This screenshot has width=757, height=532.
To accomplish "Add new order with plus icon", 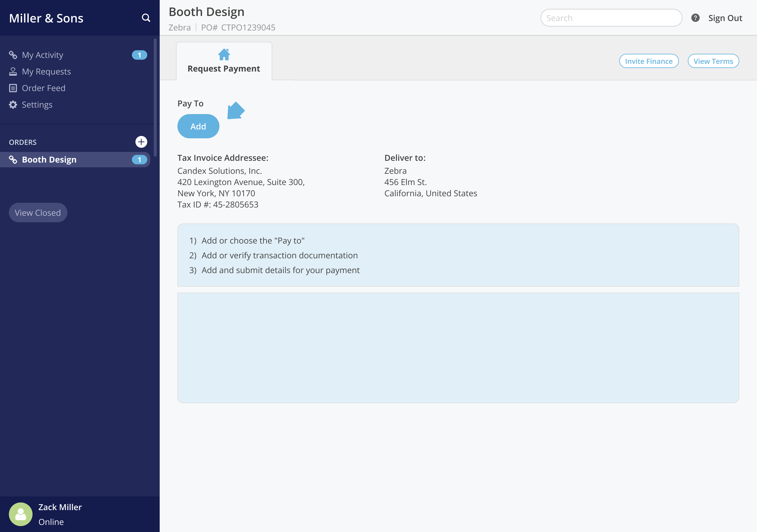I will [141, 142].
